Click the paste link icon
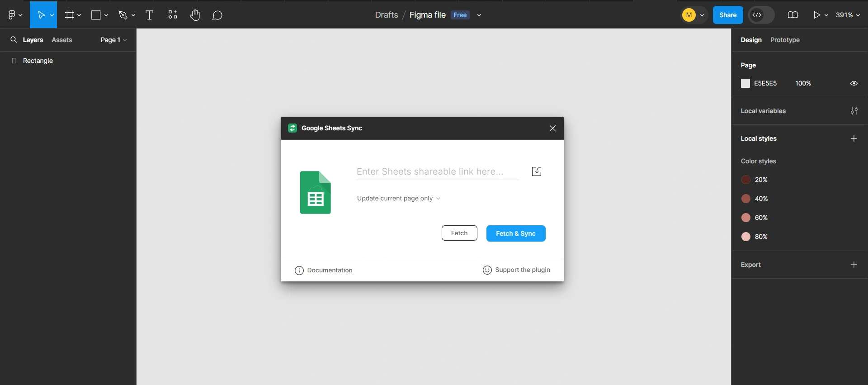 (537, 171)
